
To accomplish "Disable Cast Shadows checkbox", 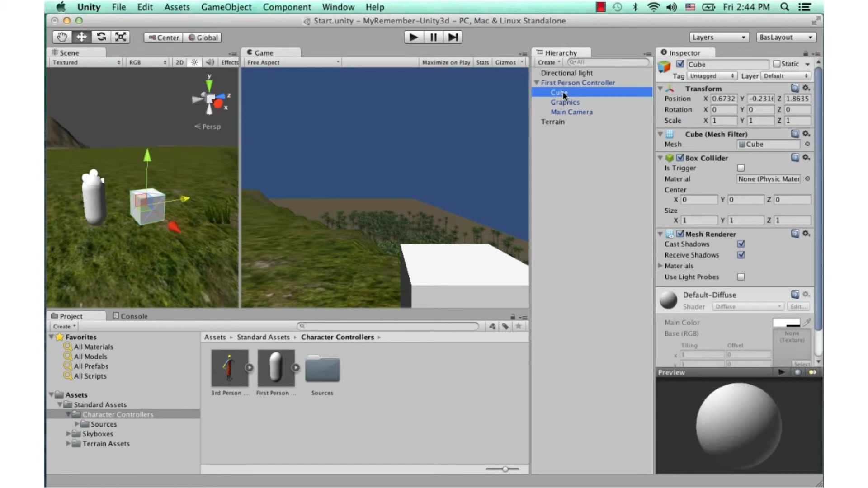I will click(741, 244).
